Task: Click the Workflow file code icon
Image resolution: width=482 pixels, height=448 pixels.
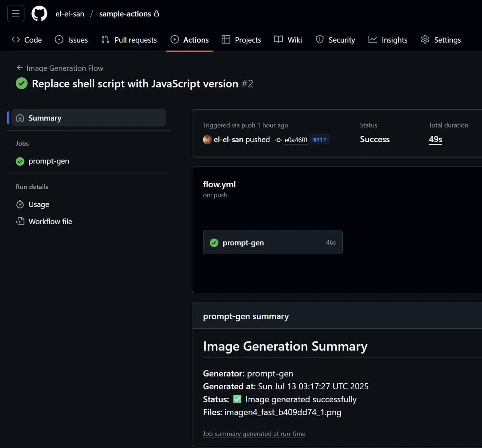Action: (20, 221)
